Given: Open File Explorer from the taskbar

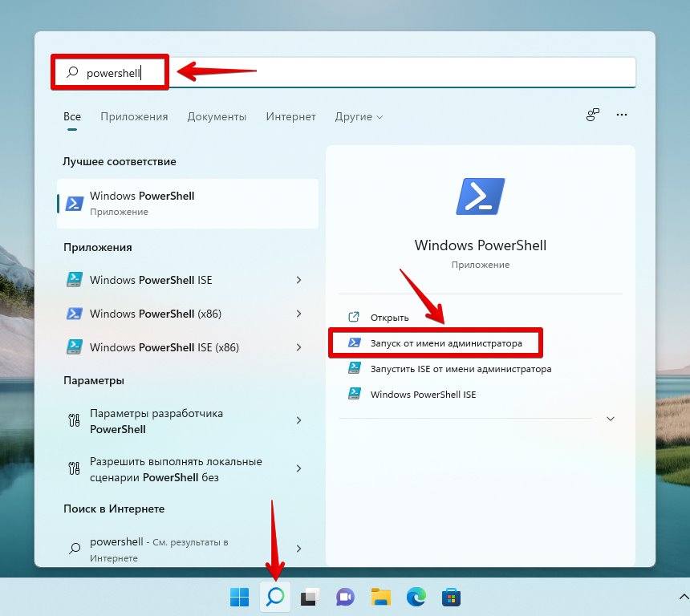Looking at the screenshot, I should point(380,597).
